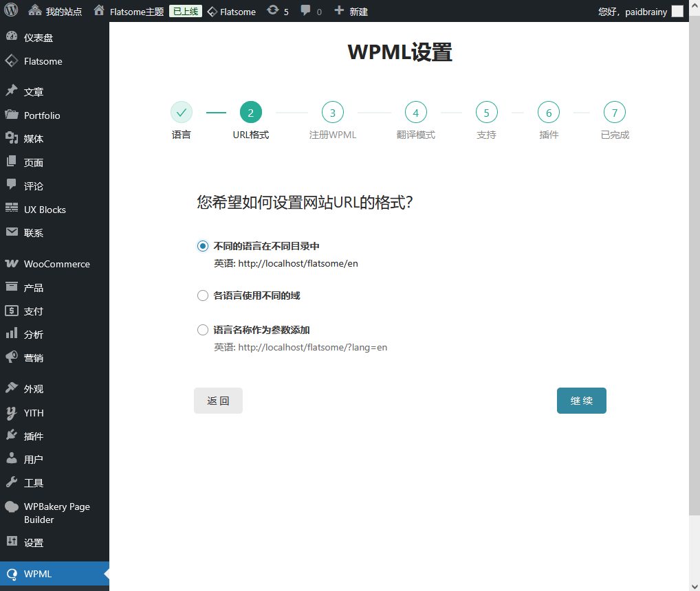Click step 4 翻译模式 circle
This screenshot has width=700, height=591.
(415, 113)
